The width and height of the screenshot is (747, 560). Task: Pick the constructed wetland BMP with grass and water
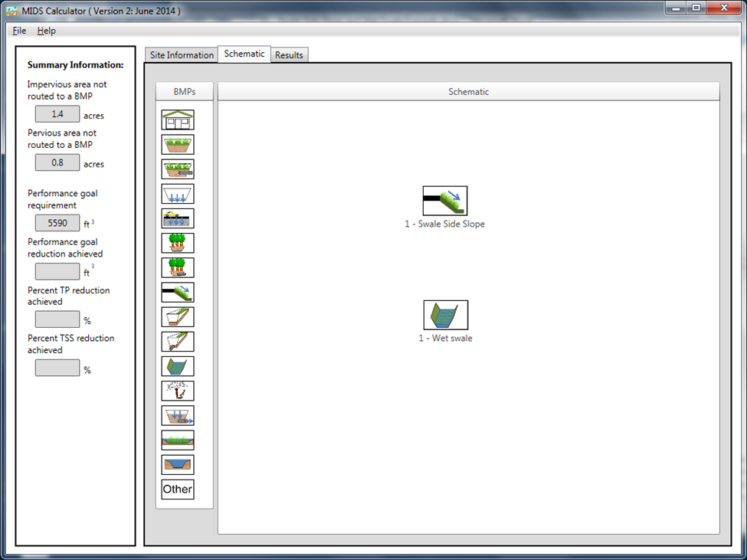[178, 440]
